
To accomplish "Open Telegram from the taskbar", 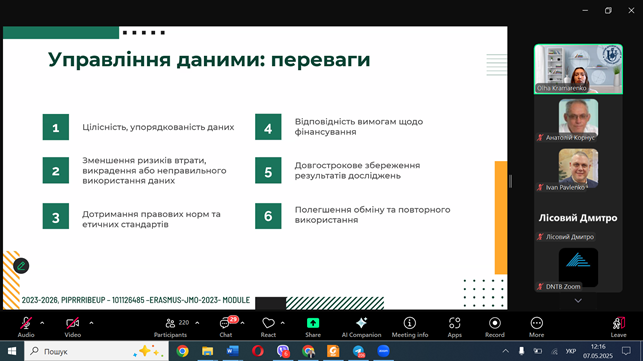I will tap(358, 351).
